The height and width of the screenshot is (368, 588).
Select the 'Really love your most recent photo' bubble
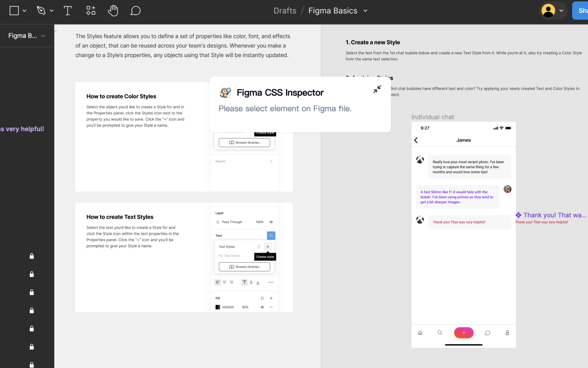pos(469,167)
